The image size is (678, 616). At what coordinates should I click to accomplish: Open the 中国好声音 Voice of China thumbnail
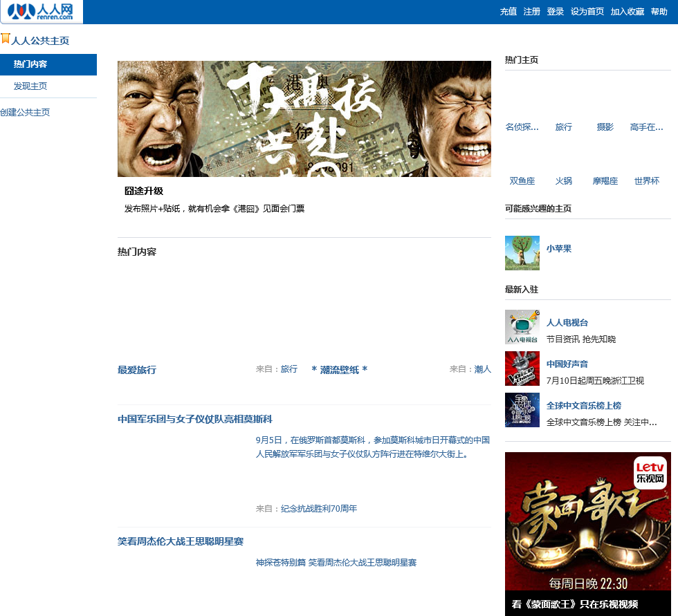pyautogui.click(x=522, y=368)
